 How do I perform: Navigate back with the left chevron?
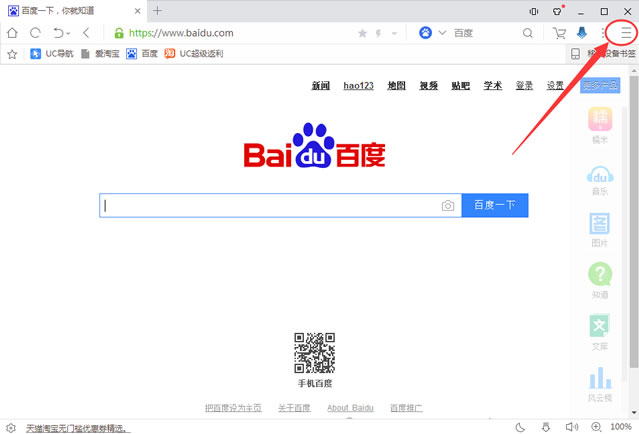click(x=86, y=33)
